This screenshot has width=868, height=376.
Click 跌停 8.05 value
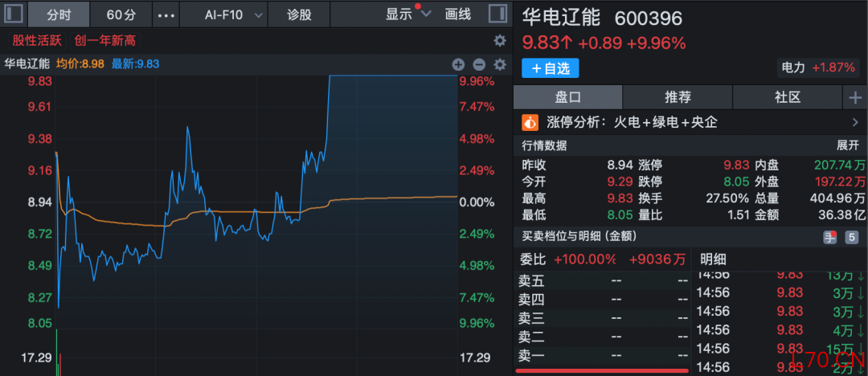coord(736,182)
